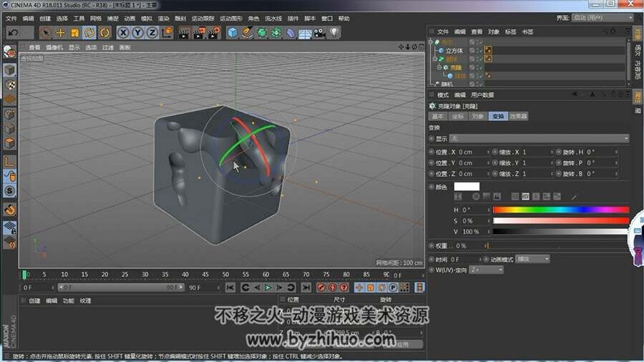644x362 pixels.
Task: Open the 创建 menu in material manager
Action: click(34, 301)
